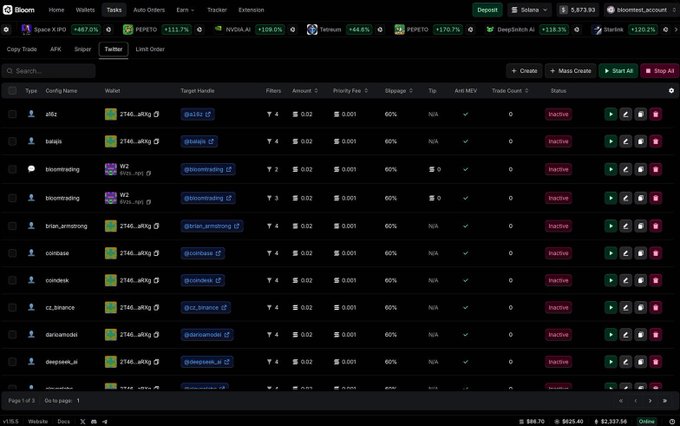Image resolution: width=680 pixels, height=426 pixels.
Task: Click the Start All button
Action: [x=618, y=71]
